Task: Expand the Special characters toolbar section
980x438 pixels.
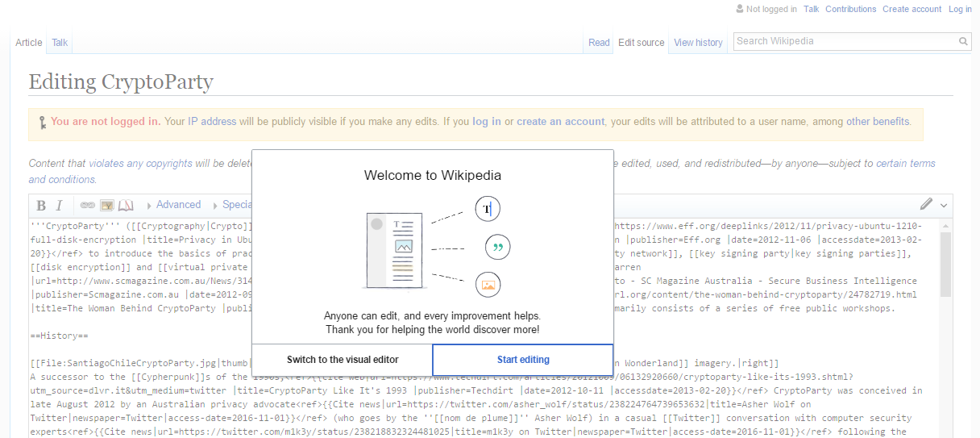Action: coord(232,205)
